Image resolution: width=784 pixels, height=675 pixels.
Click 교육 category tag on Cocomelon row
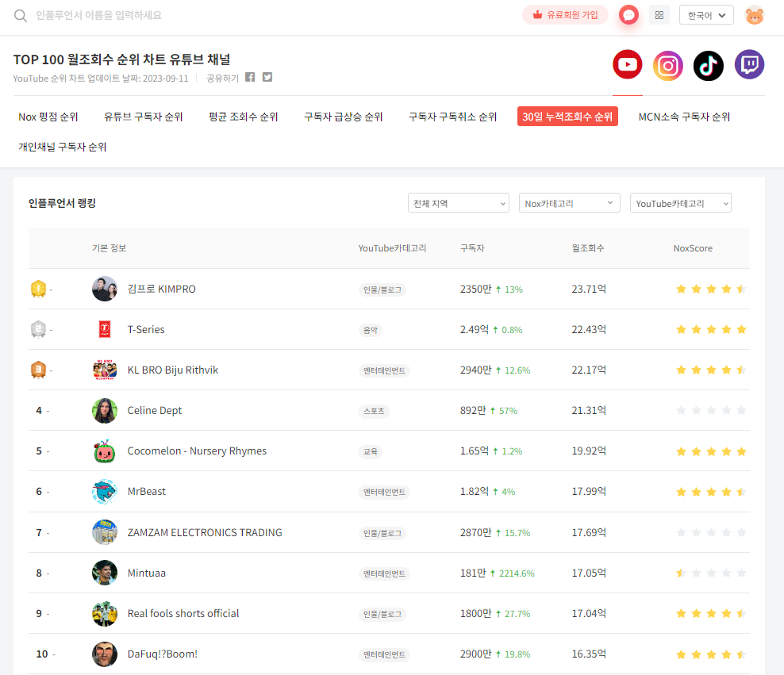[371, 451]
